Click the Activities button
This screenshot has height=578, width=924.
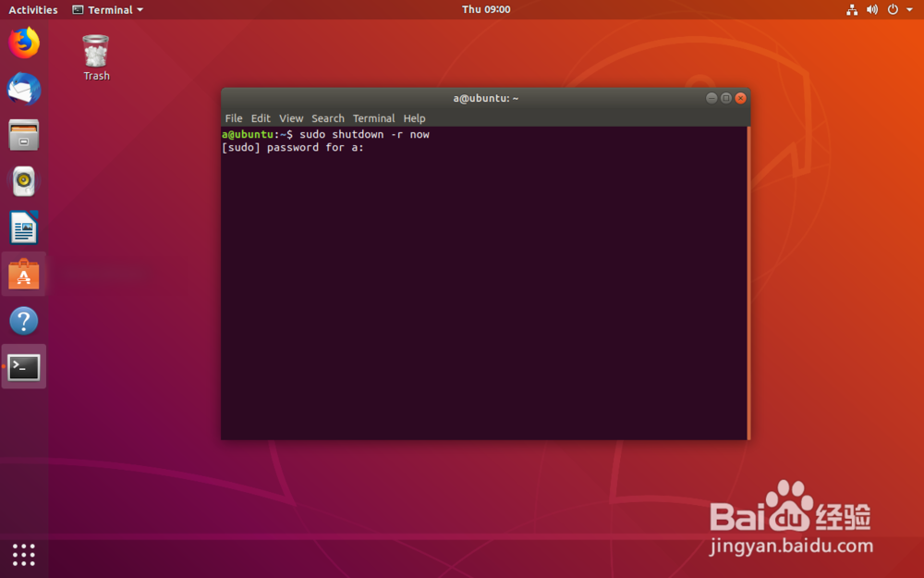click(x=32, y=9)
